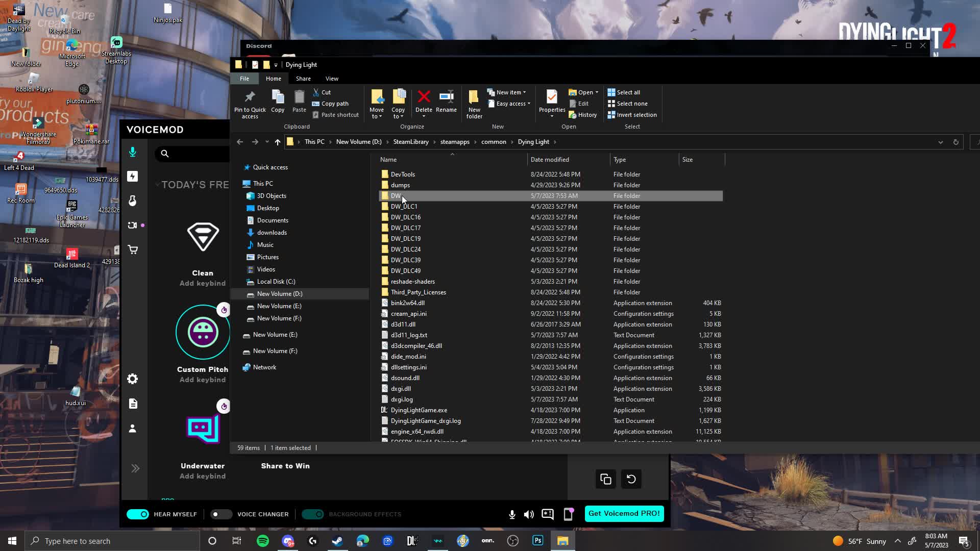
Task: Open the Voicemod account profile icon
Action: coord(133,429)
